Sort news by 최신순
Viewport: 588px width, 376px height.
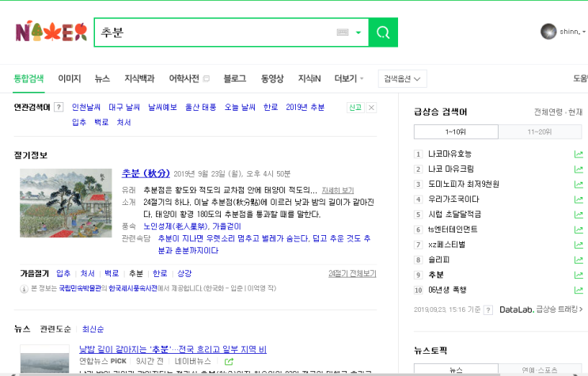93,329
